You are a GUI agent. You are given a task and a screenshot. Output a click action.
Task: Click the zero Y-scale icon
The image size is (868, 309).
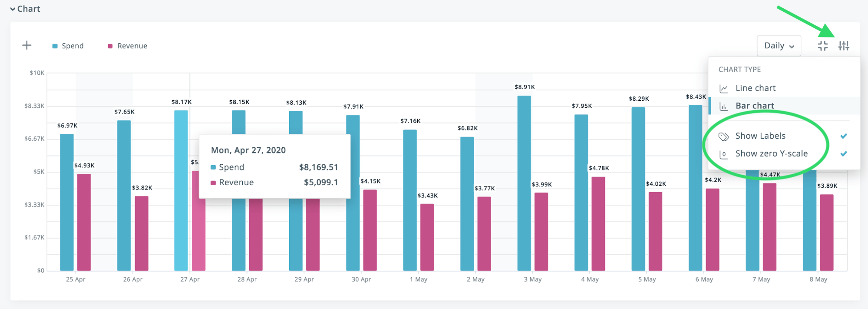pyautogui.click(x=723, y=154)
